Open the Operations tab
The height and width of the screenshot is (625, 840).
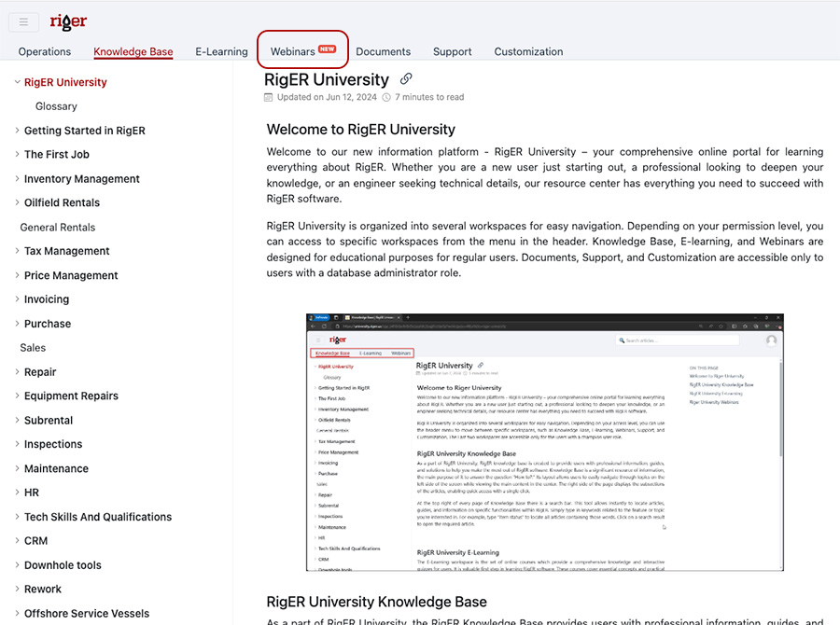point(45,51)
